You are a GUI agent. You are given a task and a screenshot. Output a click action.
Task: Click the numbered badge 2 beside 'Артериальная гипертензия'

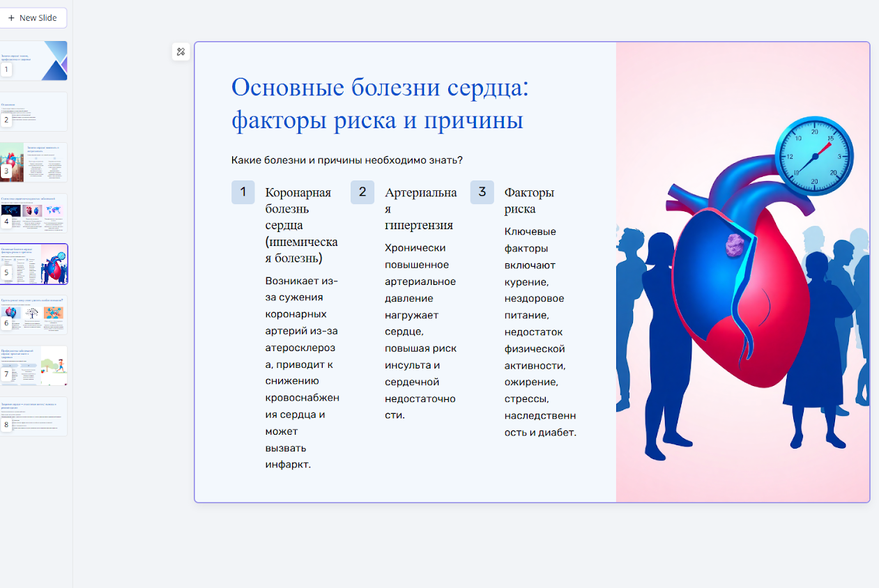(x=362, y=192)
